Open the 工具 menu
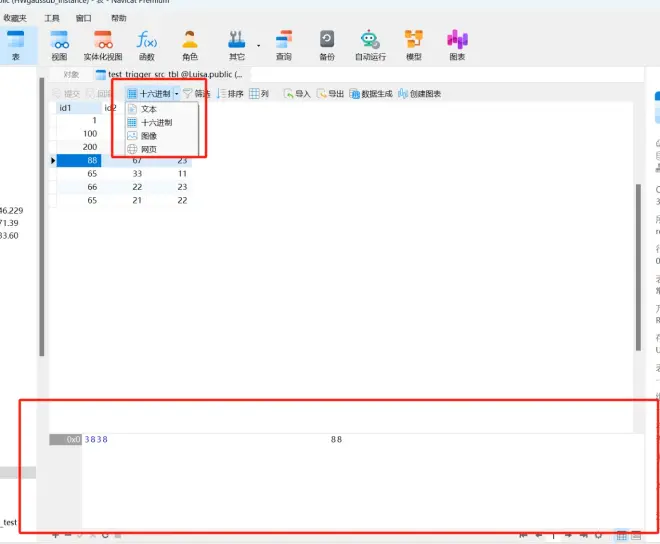660x544 pixels. click(52, 18)
